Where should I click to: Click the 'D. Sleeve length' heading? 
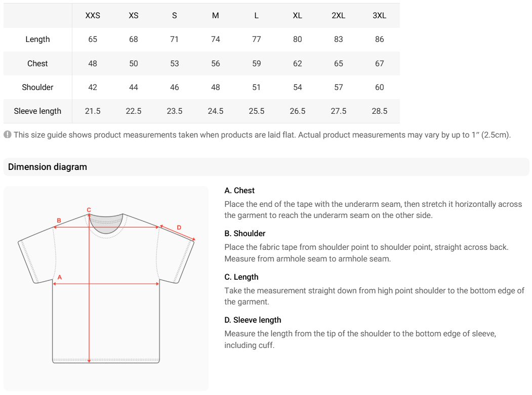coord(253,320)
